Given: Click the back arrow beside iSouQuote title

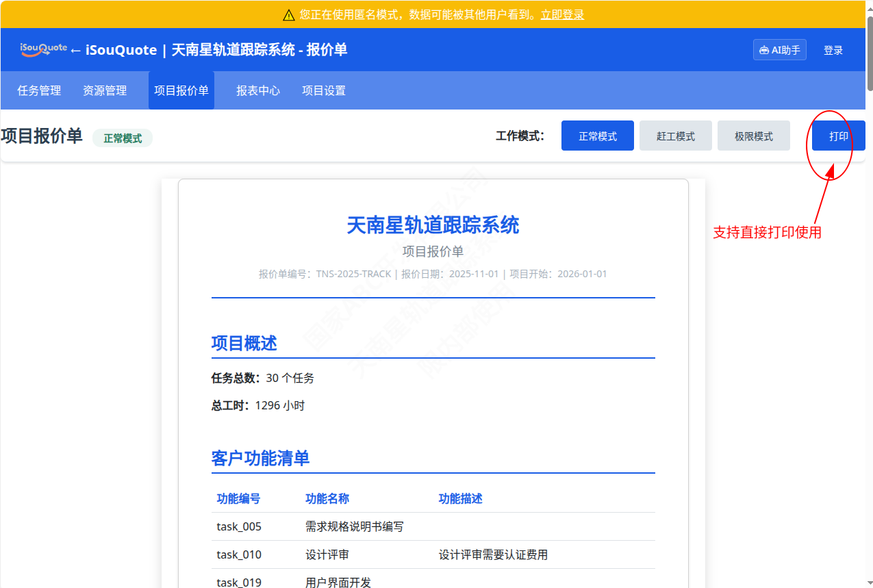Looking at the screenshot, I should click(x=75, y=51).
